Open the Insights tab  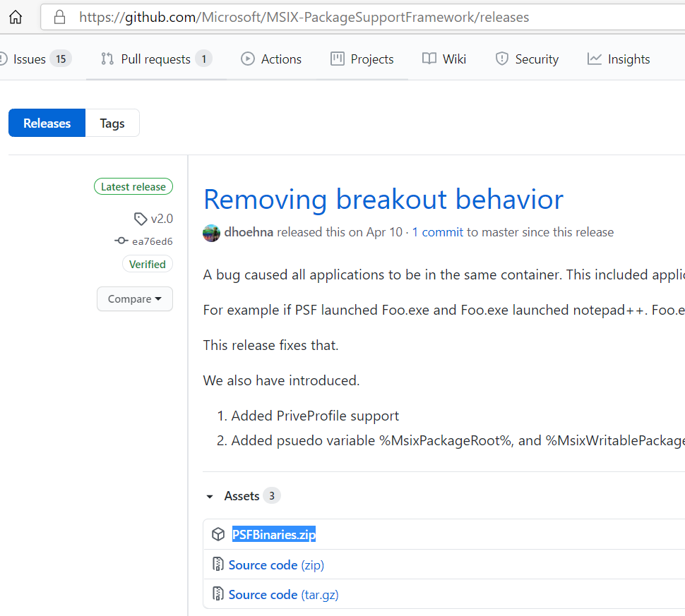click(619, 59)
